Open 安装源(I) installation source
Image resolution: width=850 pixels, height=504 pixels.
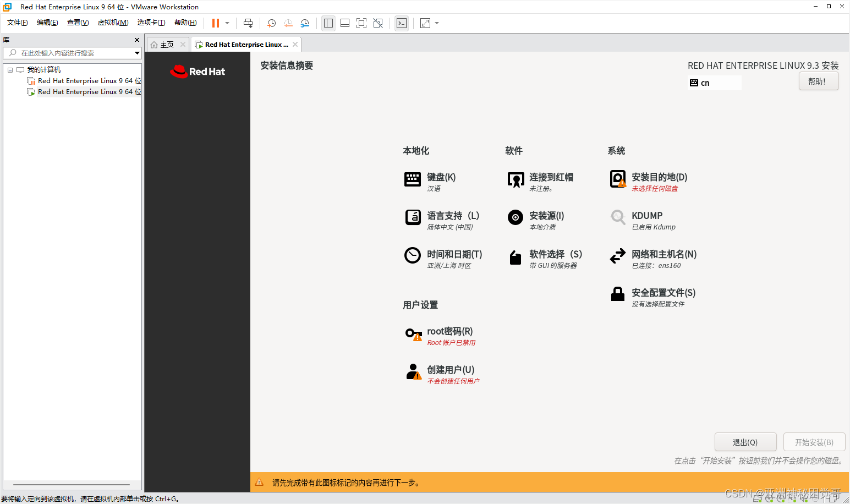point(536,220)
